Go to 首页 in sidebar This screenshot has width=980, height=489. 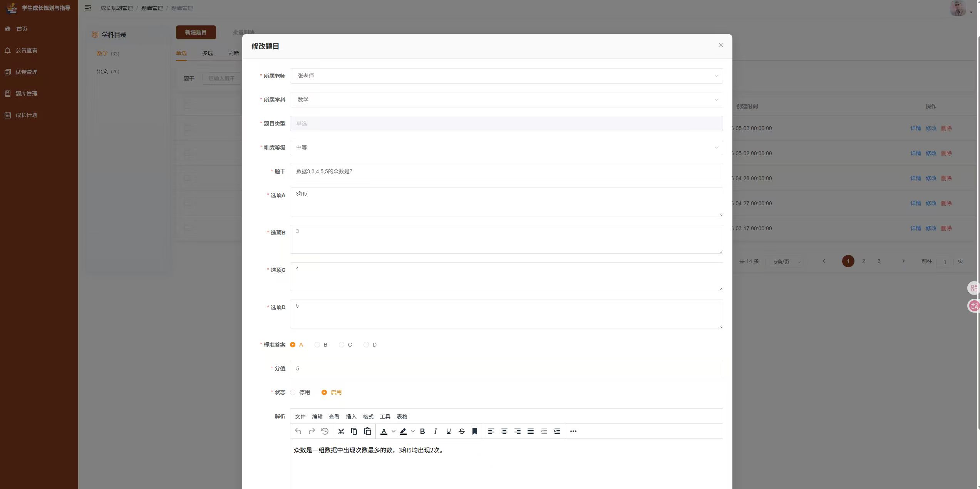coord(22,29)
